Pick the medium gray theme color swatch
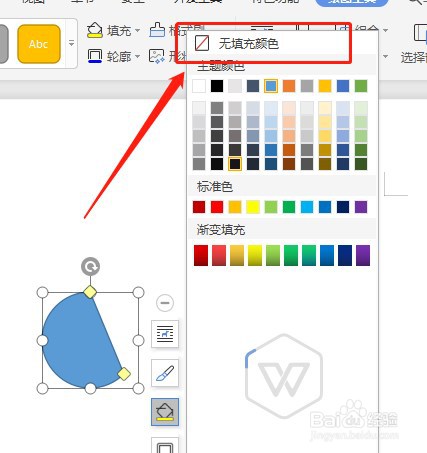 [x=307, y=86]
